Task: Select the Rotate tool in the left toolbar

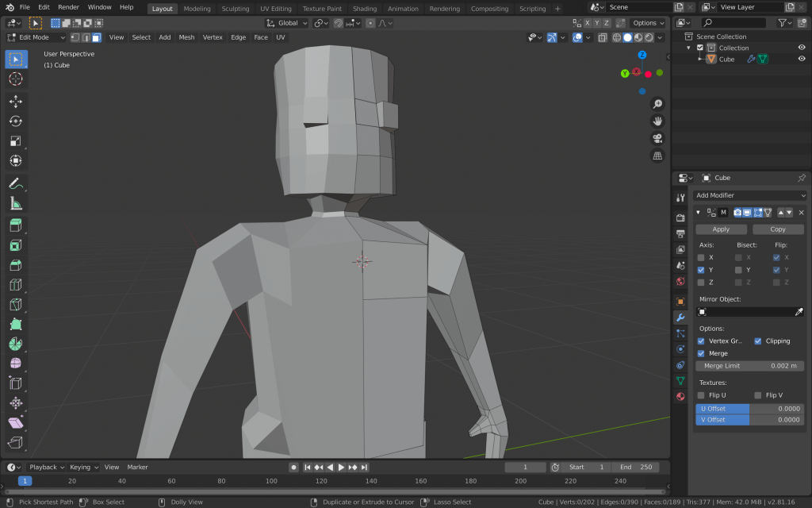Action: [16, 121]
